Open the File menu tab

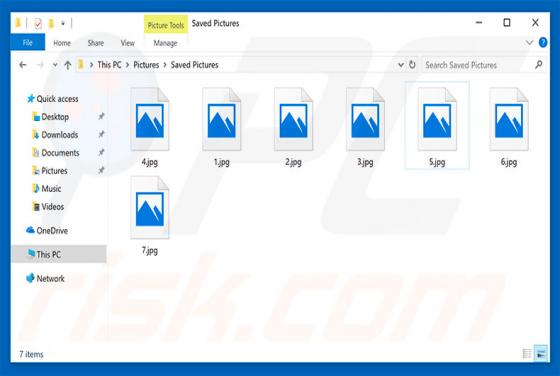pos(28,42)
